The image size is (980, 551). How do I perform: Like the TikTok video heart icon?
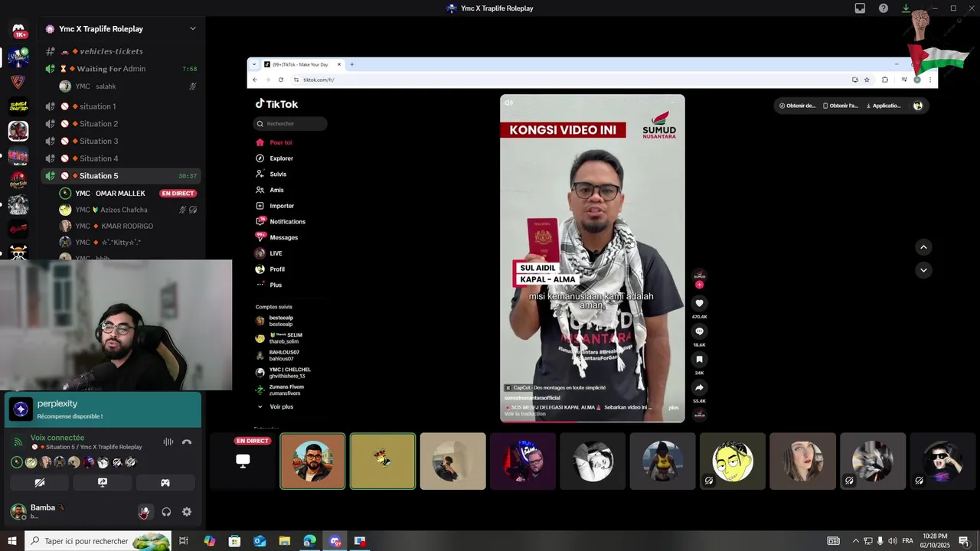[699, 304]
